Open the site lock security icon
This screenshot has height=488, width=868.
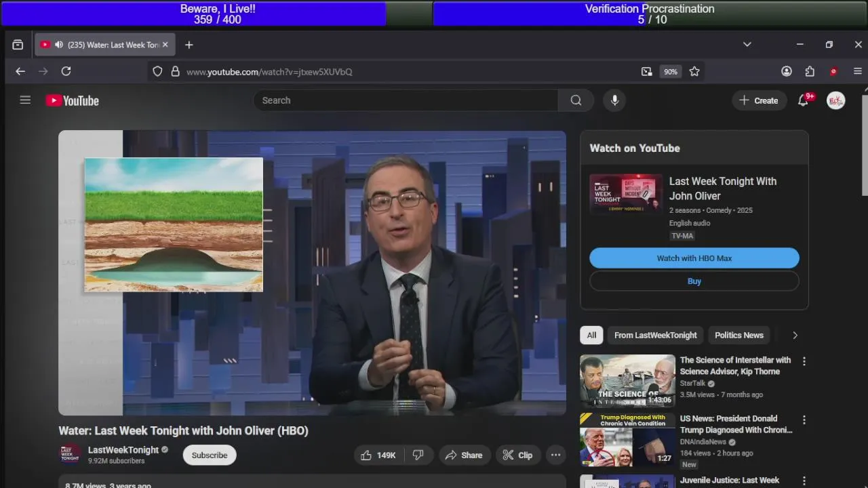click(x=176, y=71)
